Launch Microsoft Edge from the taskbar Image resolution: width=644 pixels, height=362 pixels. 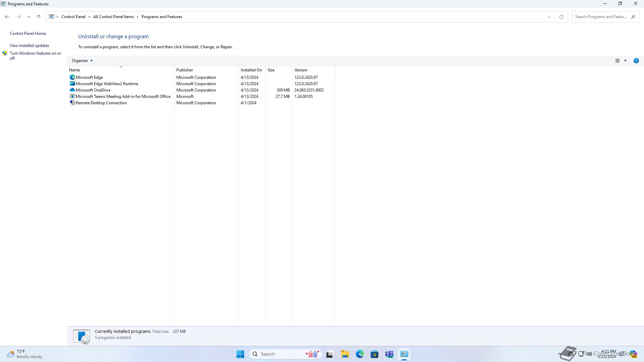pyautogui.click(x=360, y=354)
